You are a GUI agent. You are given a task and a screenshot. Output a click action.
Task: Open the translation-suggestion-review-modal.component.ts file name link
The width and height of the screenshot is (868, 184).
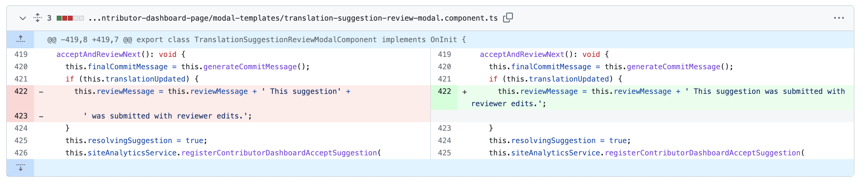[293, 18]
